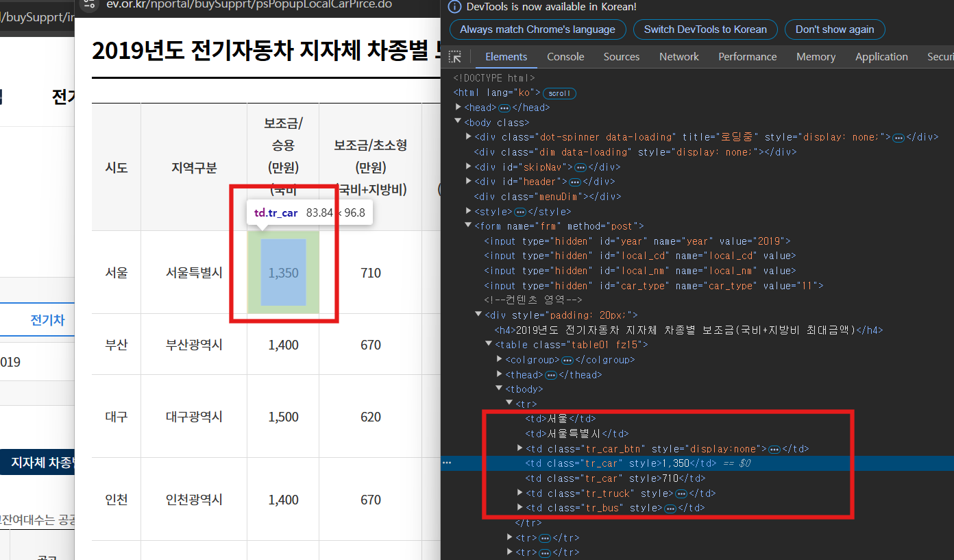The width and height of the screenshot is (954, 560).
Task: Open the three-dot actions beside the selected td row
Action: pyautogui.click(x=447, y=463)
